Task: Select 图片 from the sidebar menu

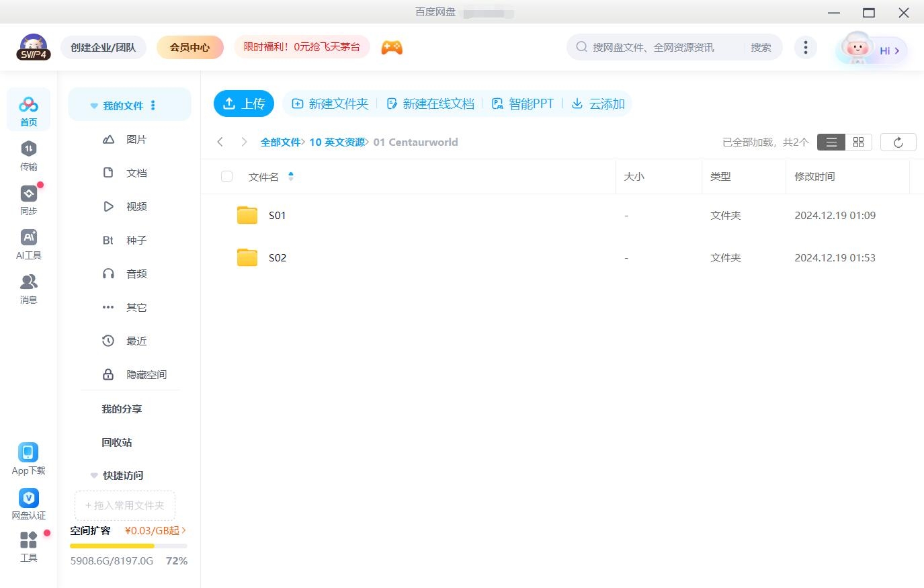Action: [136, 139]
